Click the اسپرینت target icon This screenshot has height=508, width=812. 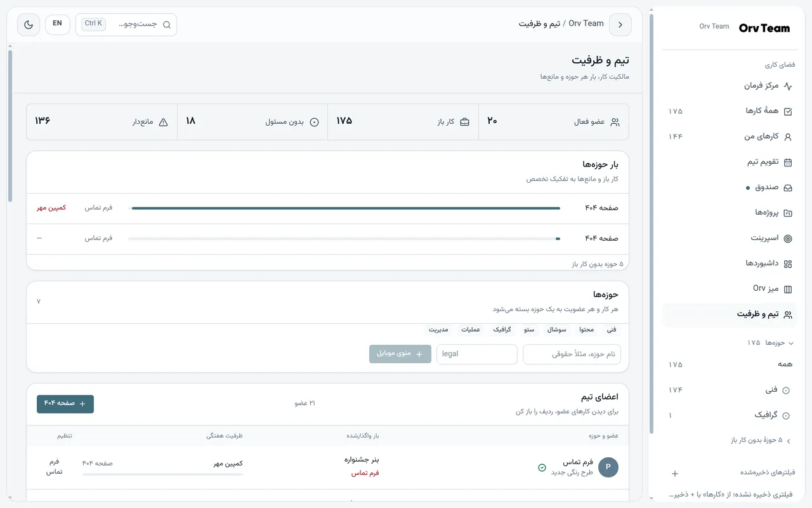point(788,239)
